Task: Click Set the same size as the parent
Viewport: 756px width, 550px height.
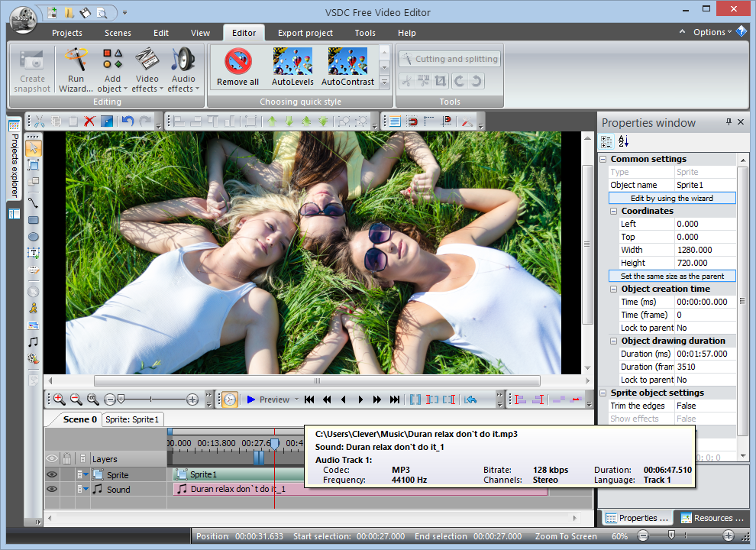Action: [671, 276]
